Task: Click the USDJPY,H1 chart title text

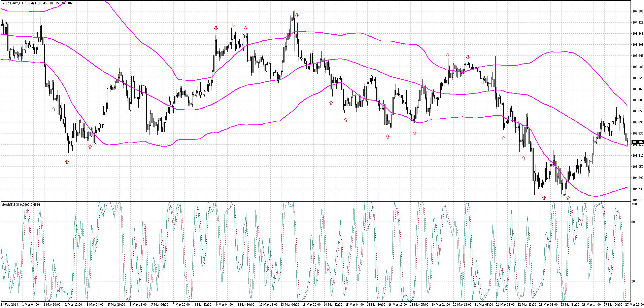Action: 14,3
